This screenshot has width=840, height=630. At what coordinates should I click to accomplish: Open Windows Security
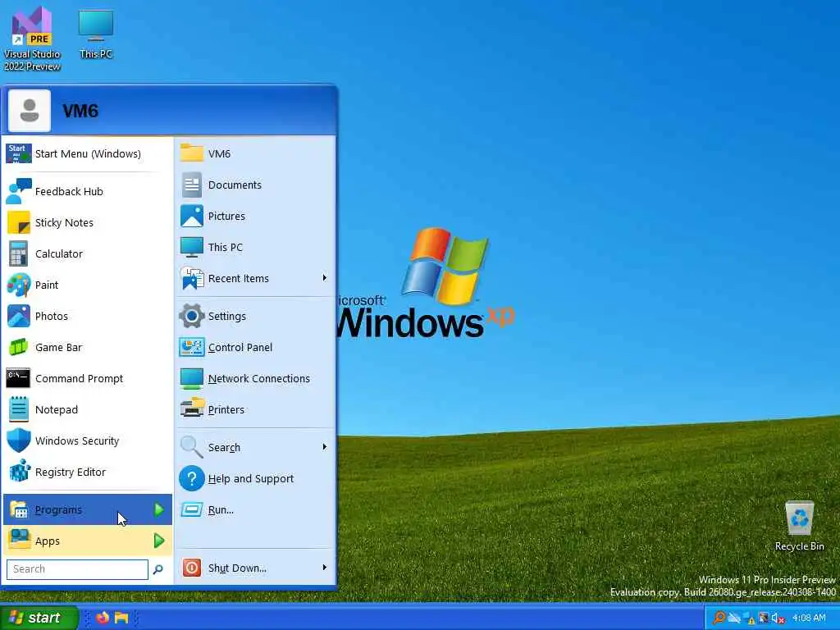pyautogui.click(x=87, y=441)
